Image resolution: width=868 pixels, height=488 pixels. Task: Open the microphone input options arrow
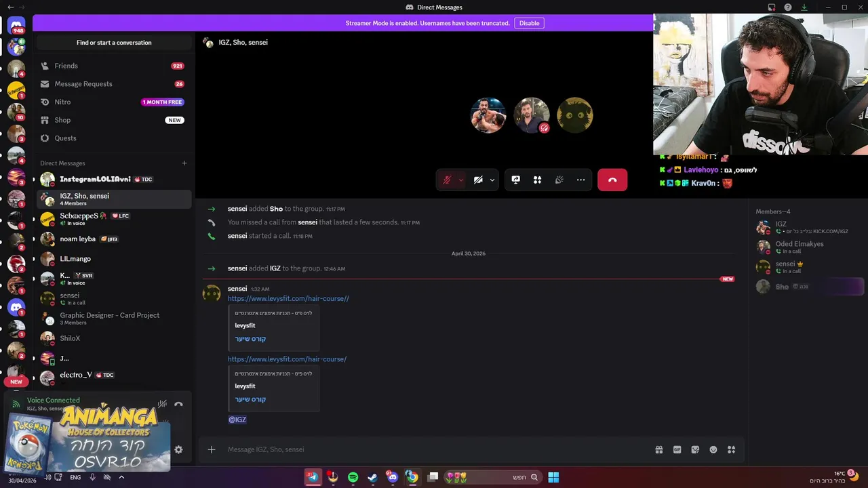(461, 180)
